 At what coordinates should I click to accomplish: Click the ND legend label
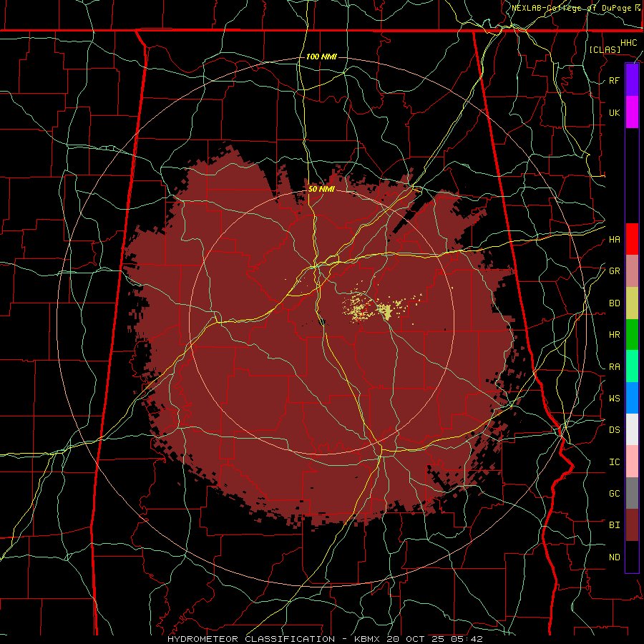(x=614, y=557)
